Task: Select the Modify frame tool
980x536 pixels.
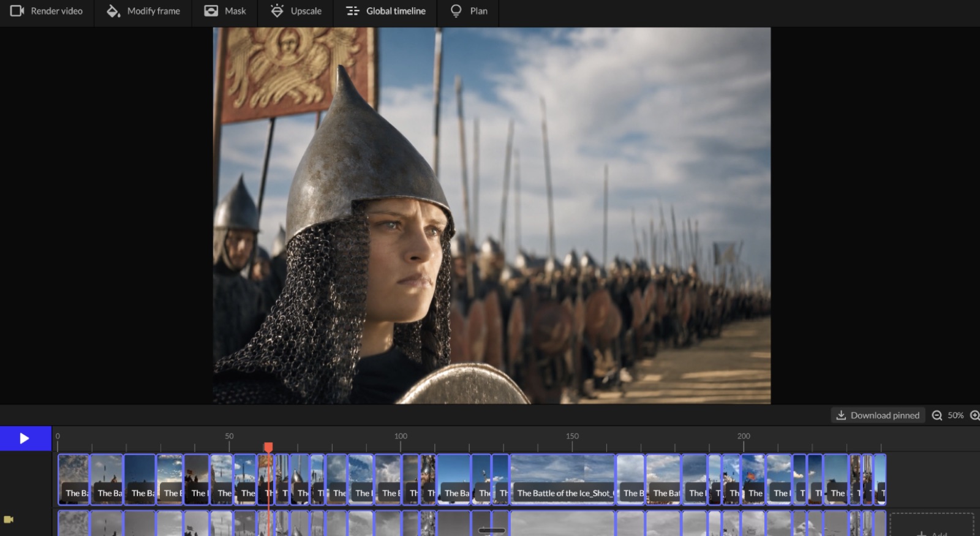Action: tap(143, 11)
